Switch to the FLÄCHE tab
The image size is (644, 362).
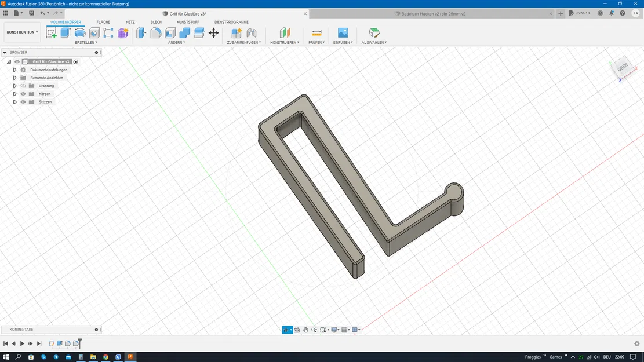103,22
